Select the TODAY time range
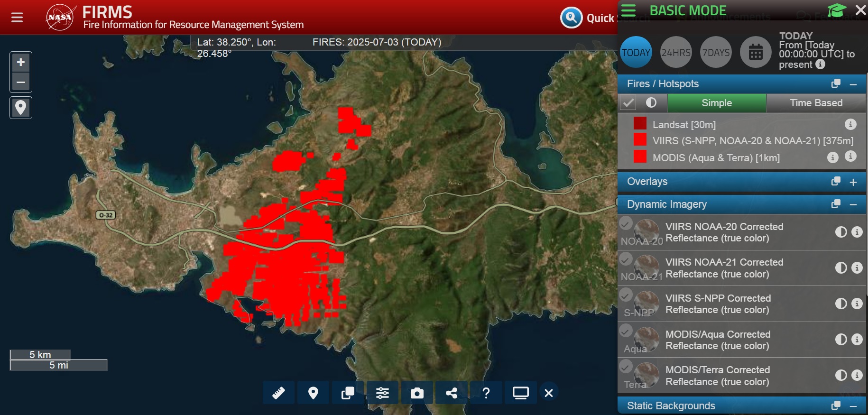 (636, 52)
